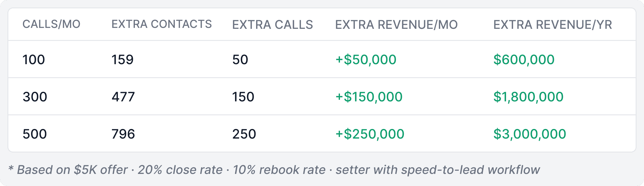Click the EXTRA REVENUE/MO column header
This screenshot has width=644, height=186.
[397, 25]
